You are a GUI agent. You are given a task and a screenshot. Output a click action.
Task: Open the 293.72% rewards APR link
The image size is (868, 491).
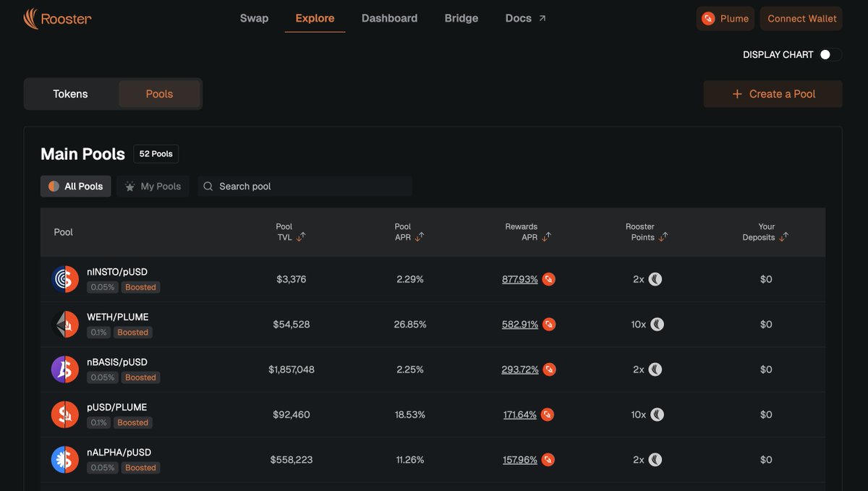pyautogui.click(x=520, y=370)
